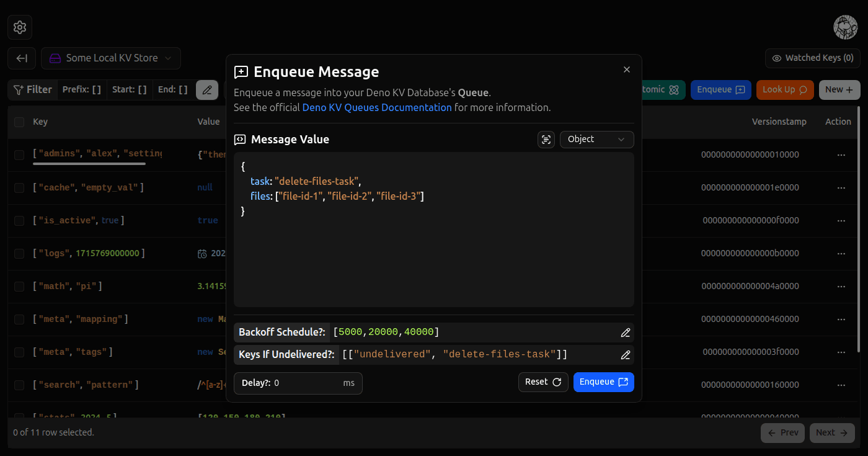This screenshot has height=456, width=868.
Task: Close the Enqueue Message dialog
Action: pyautogui.click(x=627, y=69)
